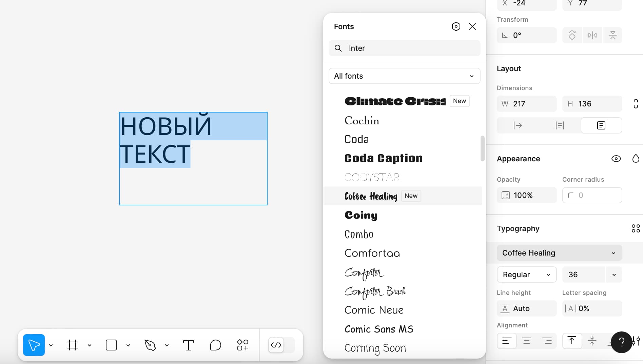Image resolution: width=643 pixels, height=364 pixels.
Task: Rotate 90 degrees icon
Action: [x=572, y=35]
